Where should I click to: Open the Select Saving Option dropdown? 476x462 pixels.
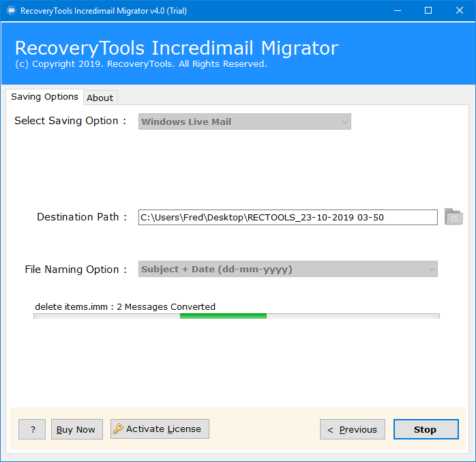245,121
